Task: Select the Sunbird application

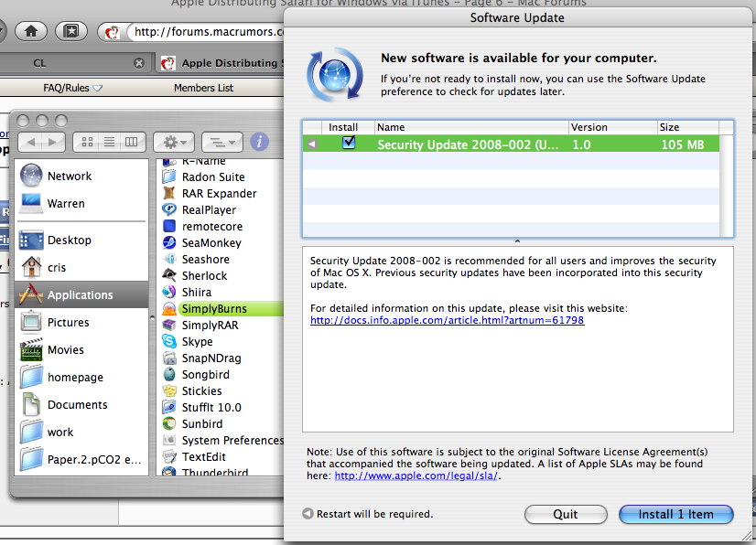Action: [x=202, y=423]
